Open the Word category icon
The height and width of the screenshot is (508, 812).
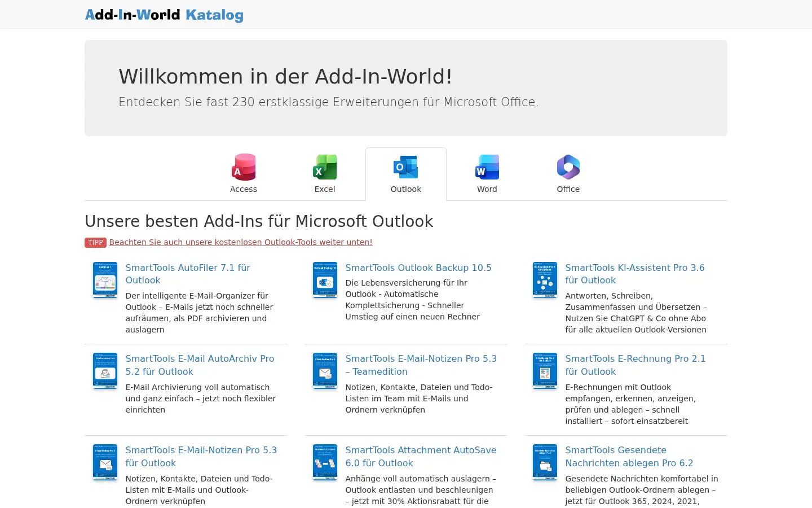(487, 167)
